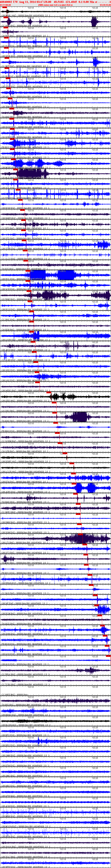The height and width of the screenshot is (868, 111).
Task: Click the RMS noise scaling note
Action: 55,5
